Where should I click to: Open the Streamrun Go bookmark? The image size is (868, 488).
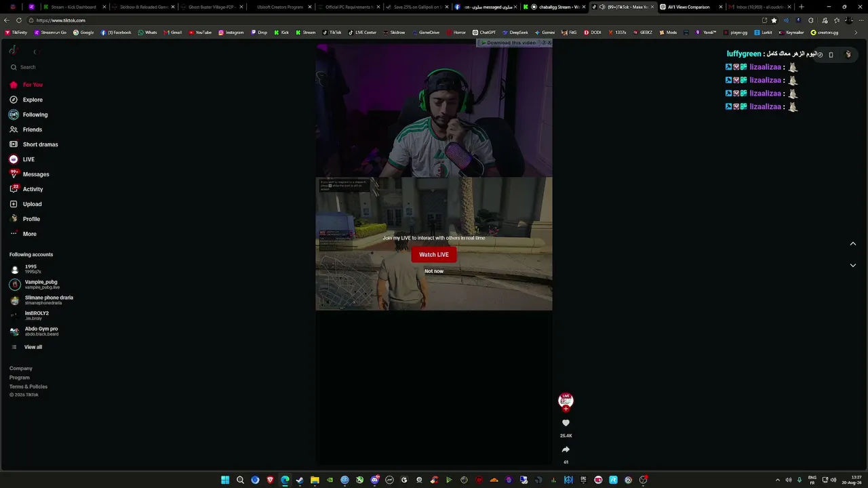click(50, 33)
